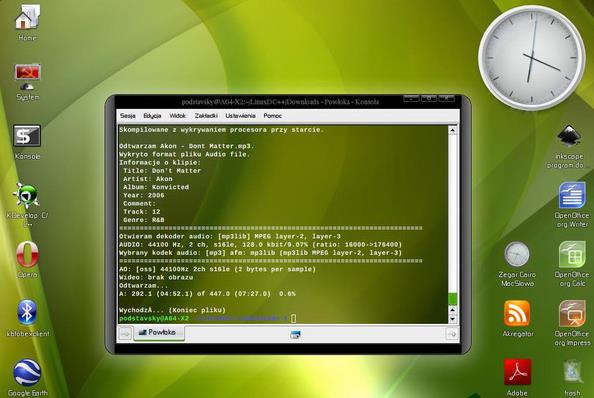Click the 'Odtwarzam Akon - Dont Matter.mp3' line
This screenshot has height=398, width=594.
(x=187, y=146)
